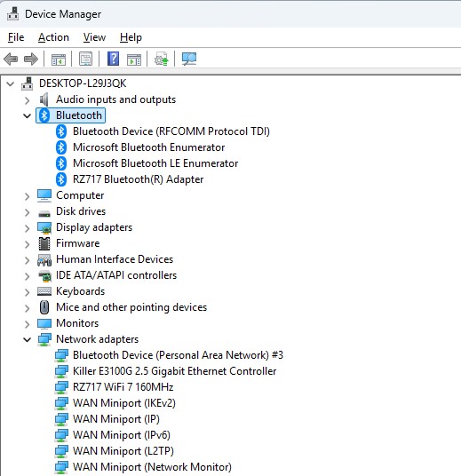
Task: Click the Update device driver toolbar icon
Action: (162, 59)
